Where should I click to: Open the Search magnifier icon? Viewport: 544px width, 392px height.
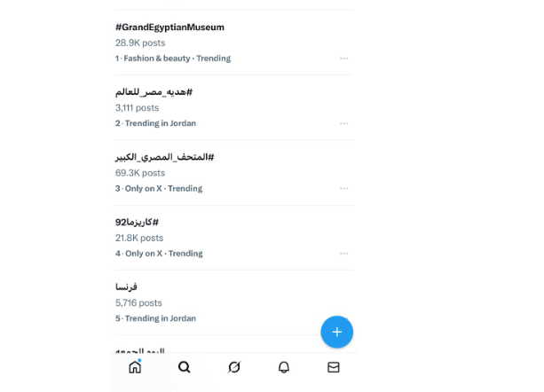click(x=184, y=366)
